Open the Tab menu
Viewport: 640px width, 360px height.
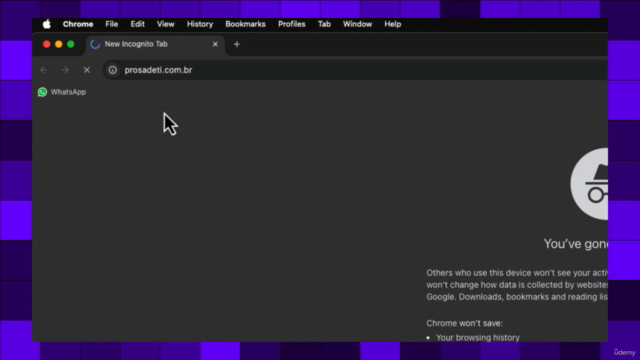pyautogui.click(x=324, y=24)
